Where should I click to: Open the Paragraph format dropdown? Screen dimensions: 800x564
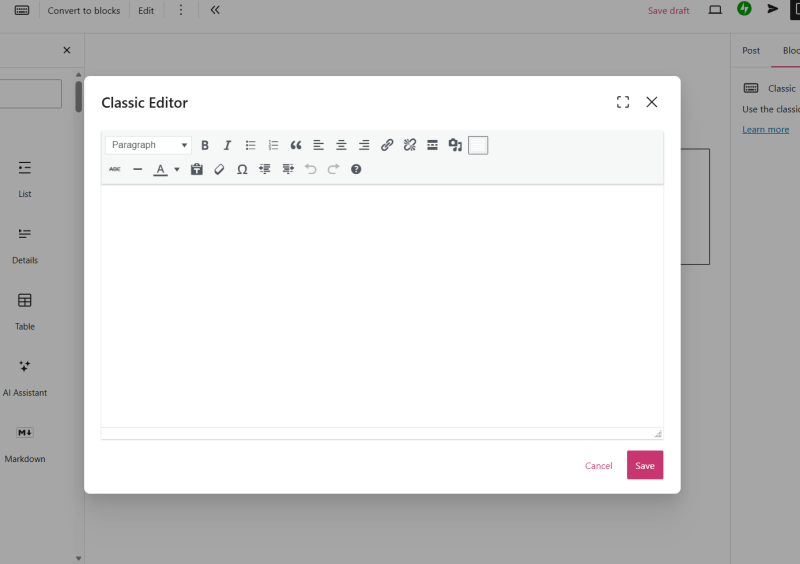pos(148,145)
